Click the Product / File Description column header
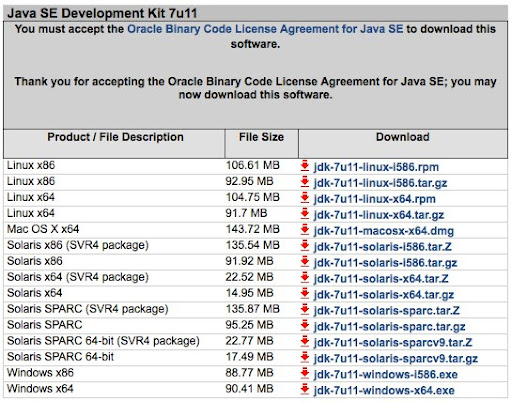 [115, 137]
